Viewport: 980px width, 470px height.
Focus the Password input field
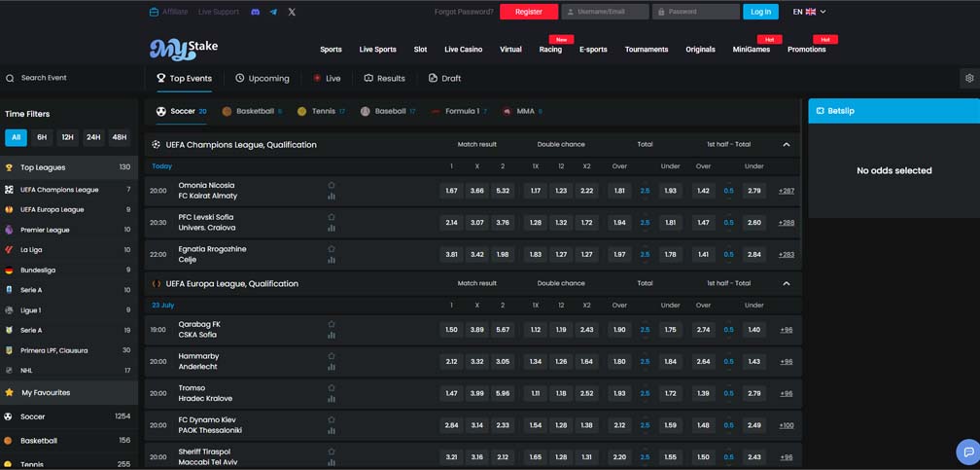point(696,12)
